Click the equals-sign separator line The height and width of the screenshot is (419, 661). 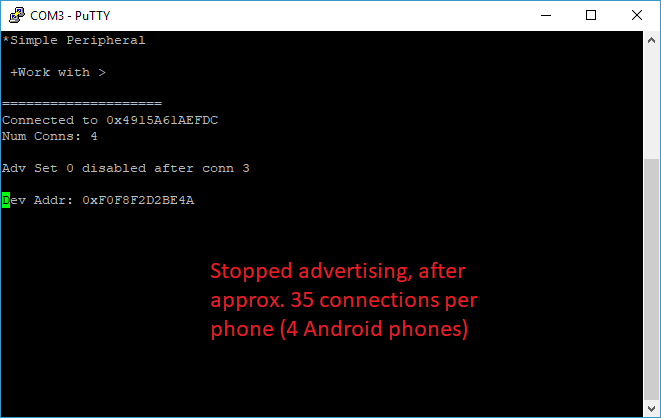[82, 104]
